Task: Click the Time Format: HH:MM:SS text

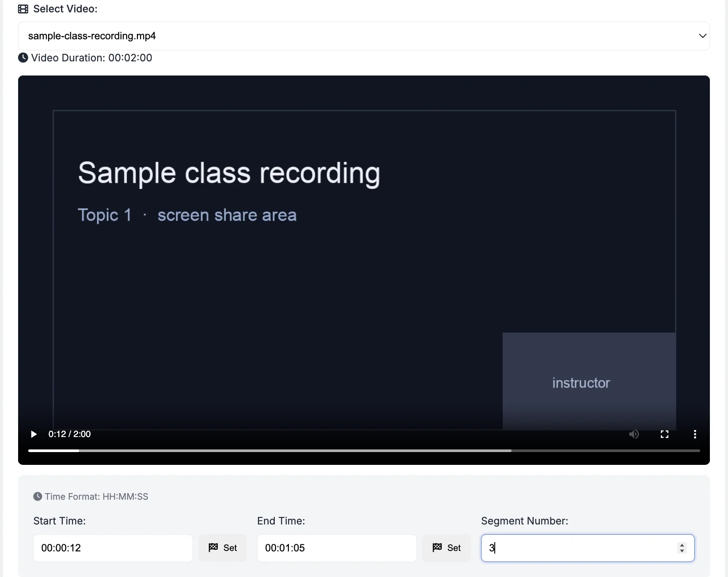Action: click(x=96, y=497)
